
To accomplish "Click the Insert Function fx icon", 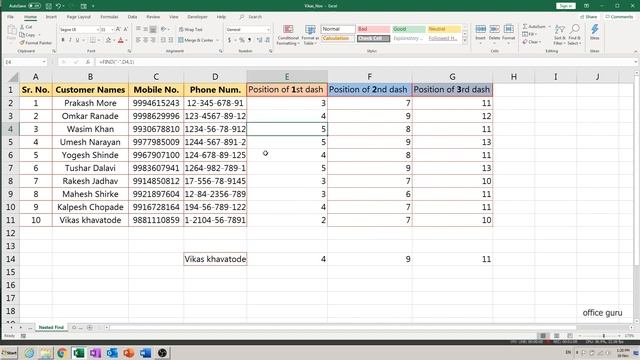I will pyautogui.click(x=88, y=62).
